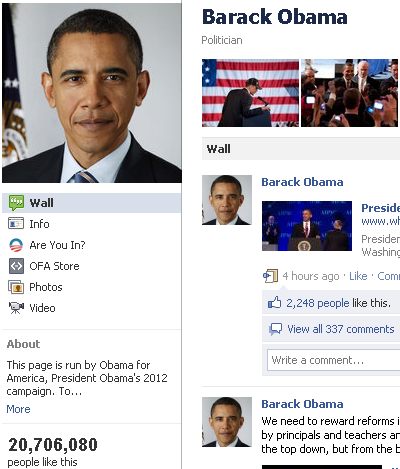This screenshot has height=469, width=400.
Task: Click inside the Write a comment field
Action: [x=333, y=360]
